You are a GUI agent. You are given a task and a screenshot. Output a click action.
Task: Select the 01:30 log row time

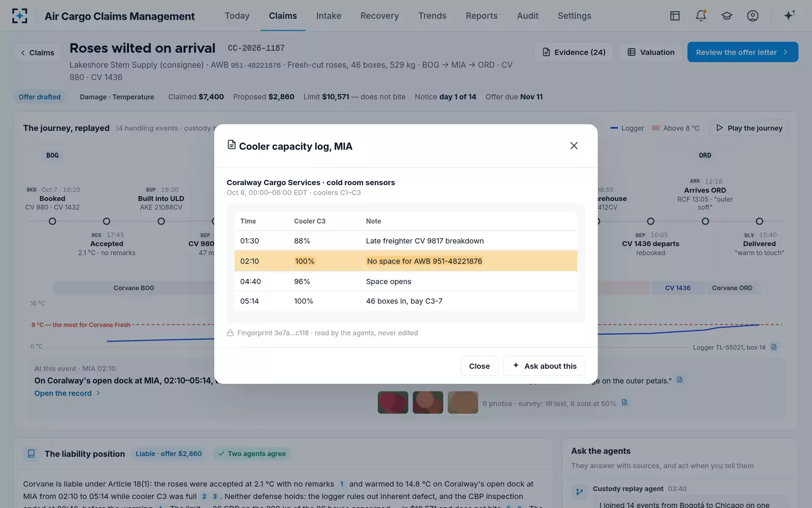click(250, 241)
